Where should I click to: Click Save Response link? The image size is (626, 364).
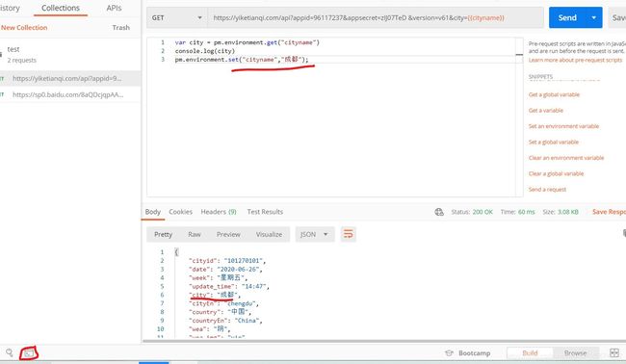point(609,212)
